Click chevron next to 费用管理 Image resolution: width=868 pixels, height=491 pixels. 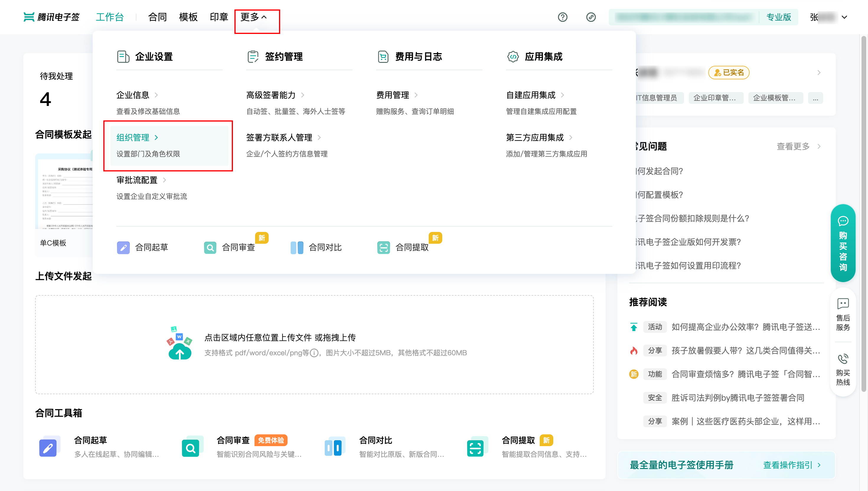(x=416, y=95)
